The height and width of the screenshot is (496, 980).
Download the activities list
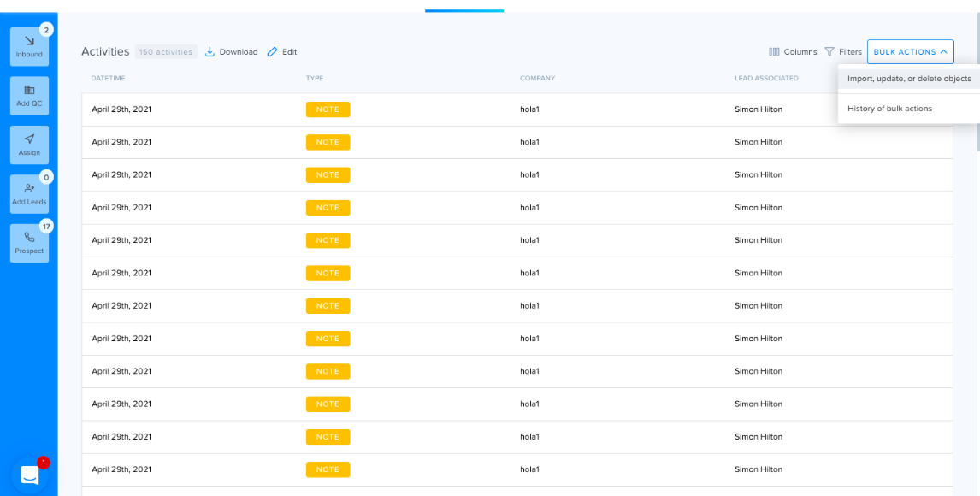point(231,52)
